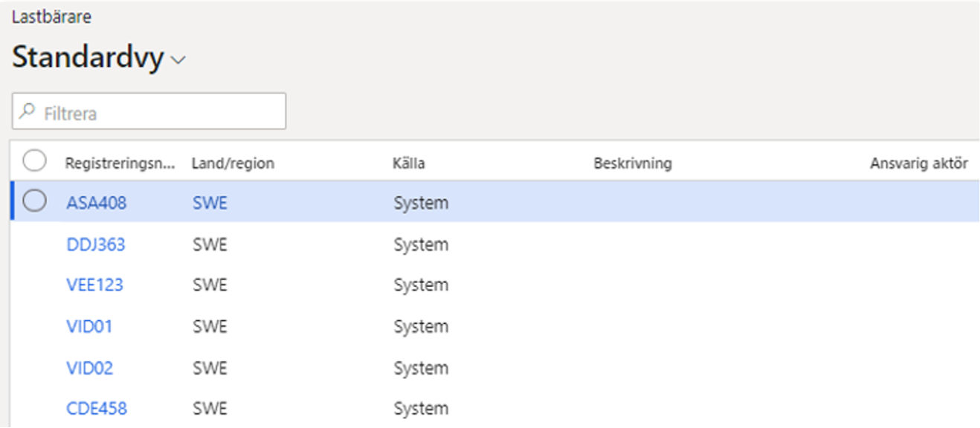
Task: Open the DDJ363 registration link
Action: (x=96, y=244)
